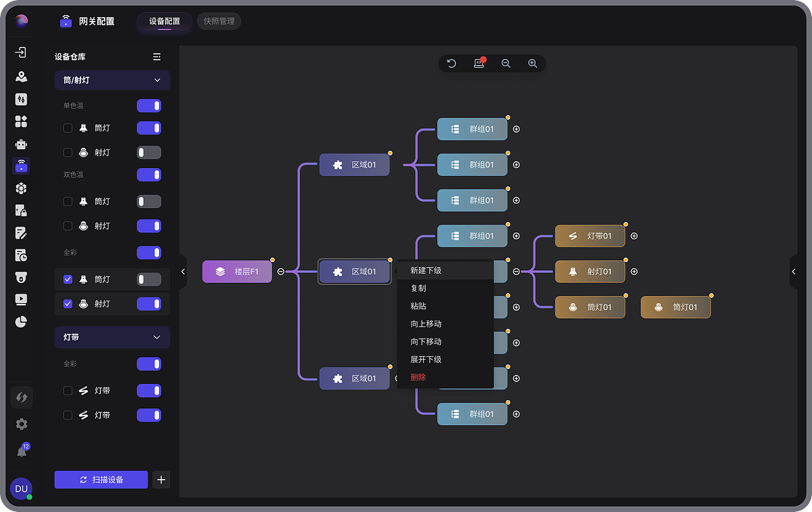Open the sliders adjustment sidebar icon
This screenshot has width=812, height=512.
(x=22, y=99)
